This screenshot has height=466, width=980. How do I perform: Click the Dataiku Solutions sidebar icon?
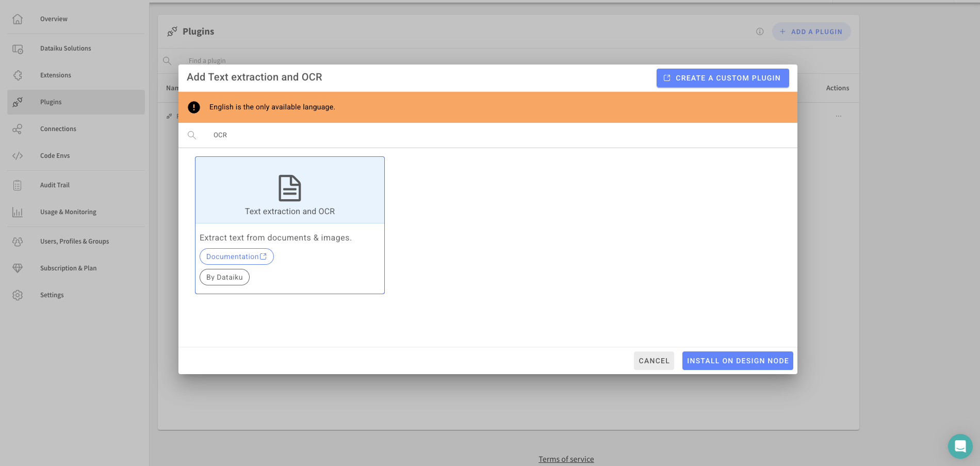click(x=18, y=49)
